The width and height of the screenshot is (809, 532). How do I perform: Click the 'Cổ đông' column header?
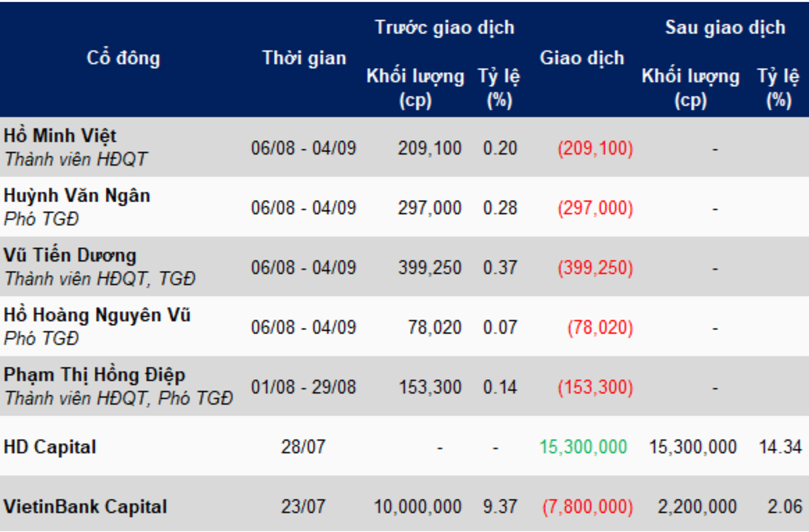point(123,58)
